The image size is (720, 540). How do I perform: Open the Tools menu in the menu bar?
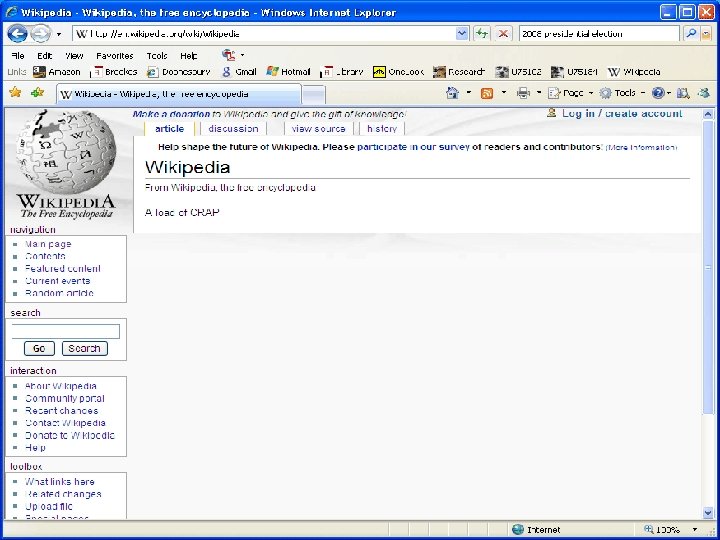click(x=157, y=56)
